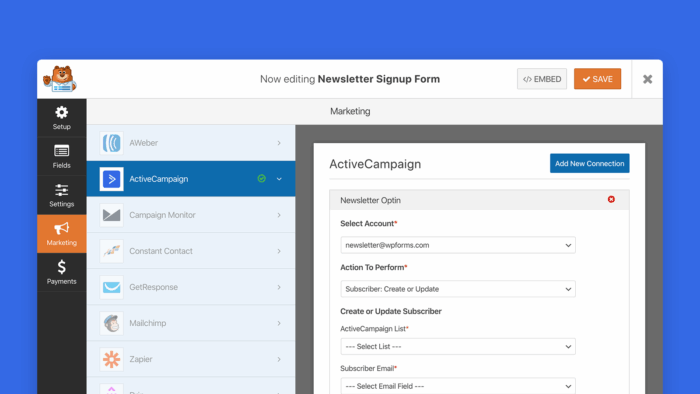Open the Setup gear panel
700x394 pixels.
point(62,118)
